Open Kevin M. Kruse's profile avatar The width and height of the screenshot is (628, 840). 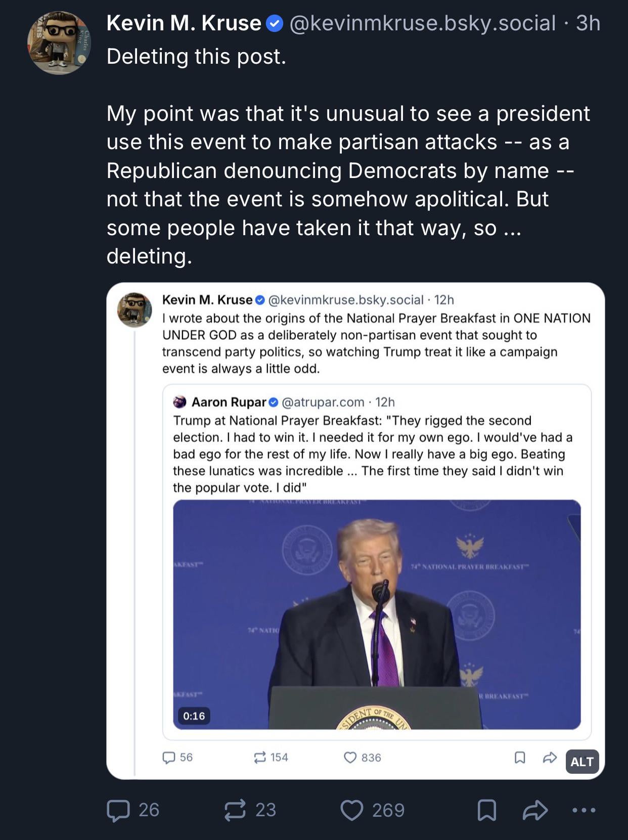point(59,43)
